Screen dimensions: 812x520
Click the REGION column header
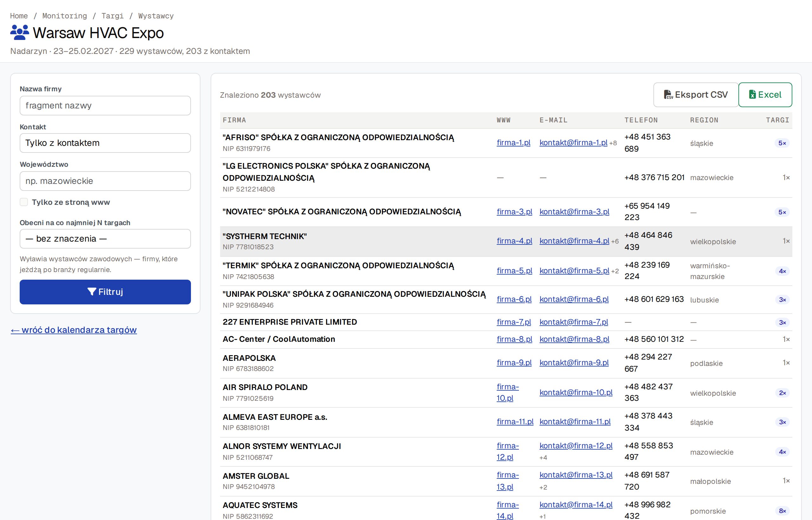click(704, 120)
